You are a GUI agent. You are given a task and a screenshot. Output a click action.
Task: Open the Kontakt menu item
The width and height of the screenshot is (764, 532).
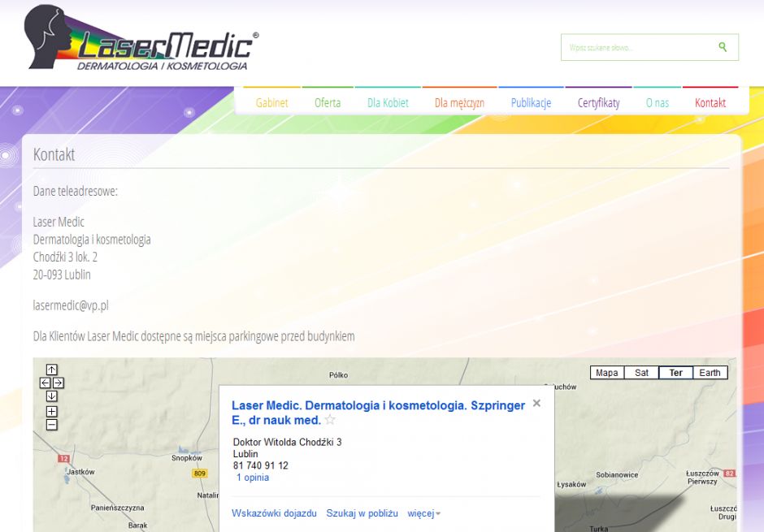[710, 102]
